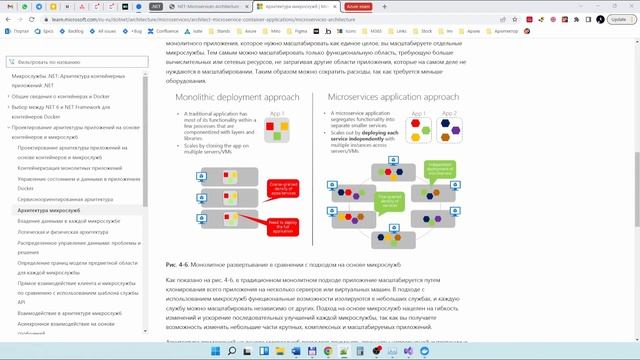Open Владение данными в каждой микрослужбе
This screenshot has width=640, height=360.
tap(69, 221)
